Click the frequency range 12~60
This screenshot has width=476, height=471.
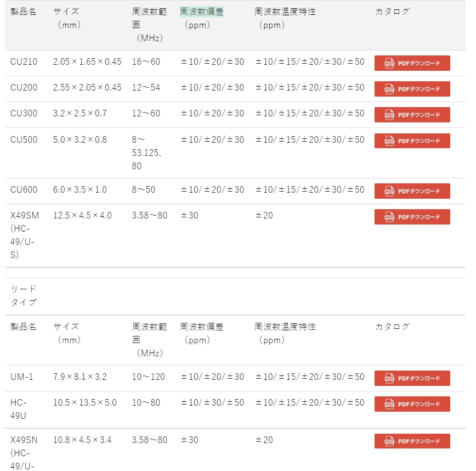click(x=146, y=113)
